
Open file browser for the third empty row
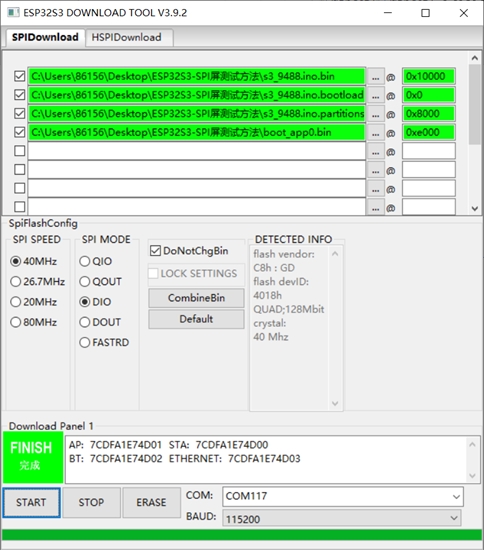point(376,189)
